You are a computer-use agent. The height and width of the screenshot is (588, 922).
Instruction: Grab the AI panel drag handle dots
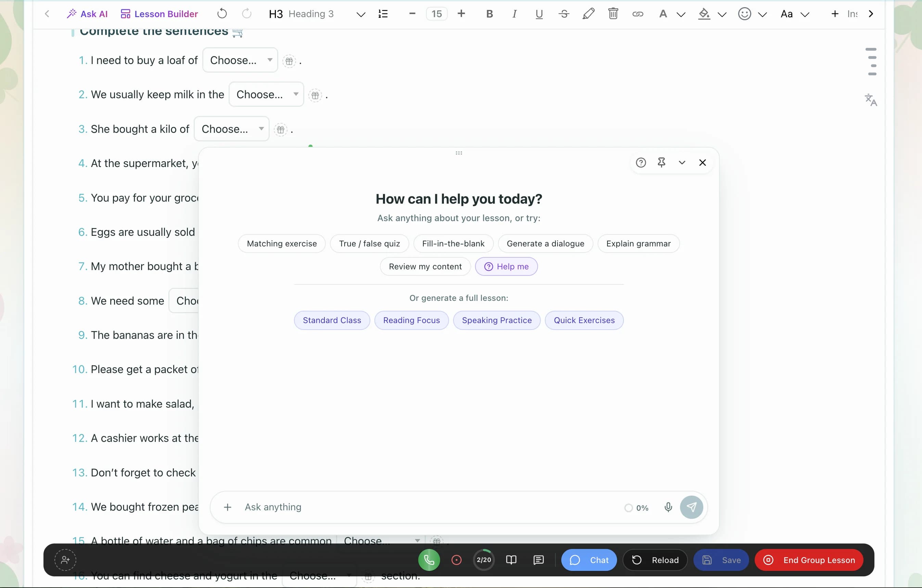point(459,153)
